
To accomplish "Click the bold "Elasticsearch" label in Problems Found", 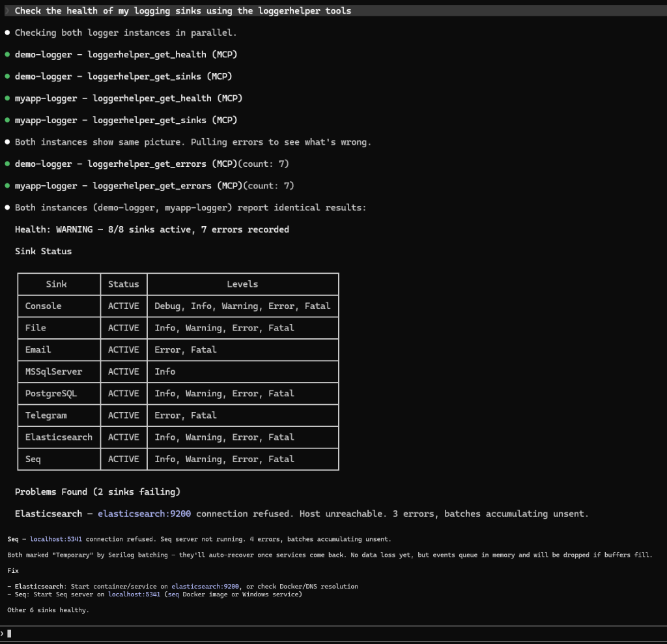I will 48,514.
